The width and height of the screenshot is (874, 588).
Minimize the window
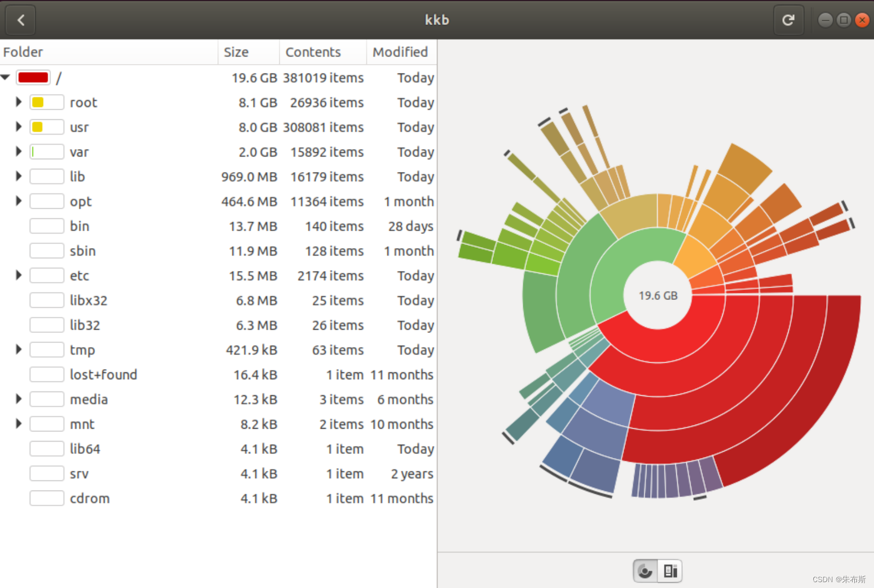[825, 20]
